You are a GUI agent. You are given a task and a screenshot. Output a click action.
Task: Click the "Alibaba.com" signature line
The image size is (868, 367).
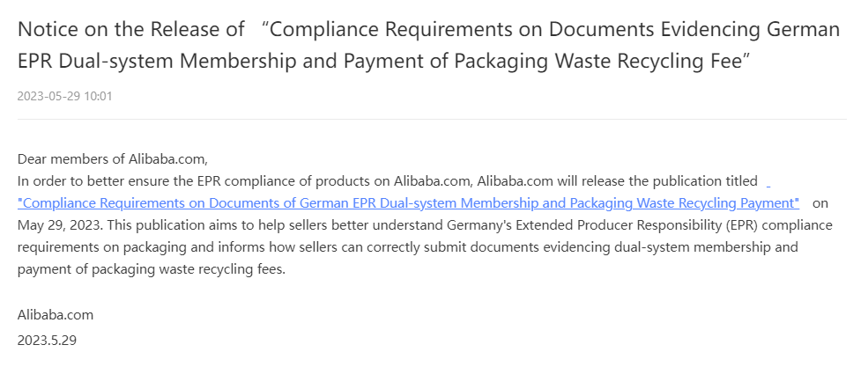point(56,314)
